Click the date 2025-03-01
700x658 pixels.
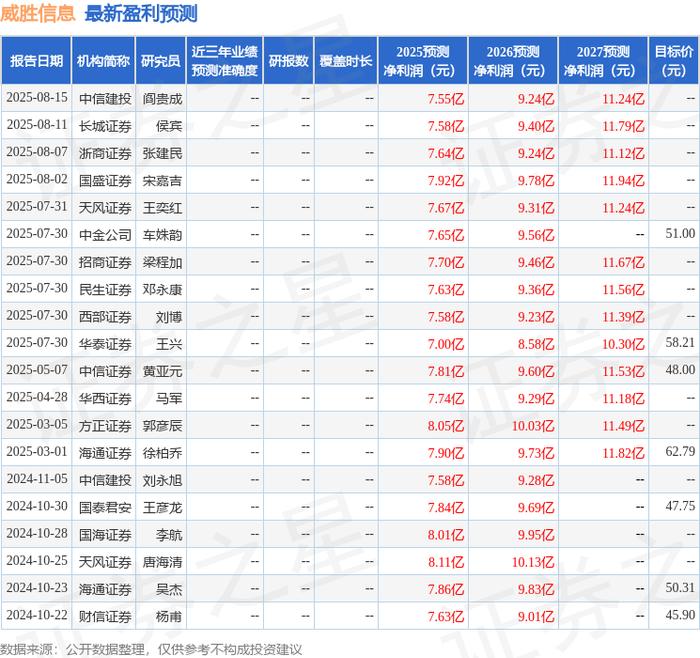[37, 452]
